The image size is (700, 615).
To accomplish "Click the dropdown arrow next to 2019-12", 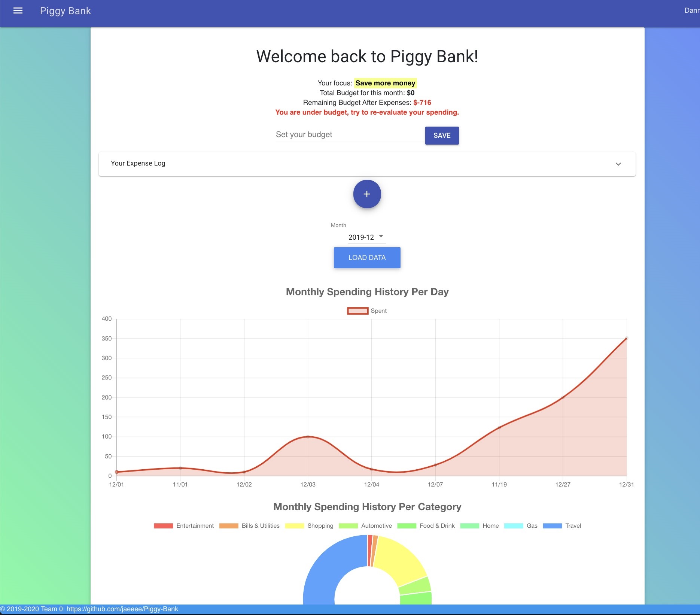I will (x=381, y=236).
